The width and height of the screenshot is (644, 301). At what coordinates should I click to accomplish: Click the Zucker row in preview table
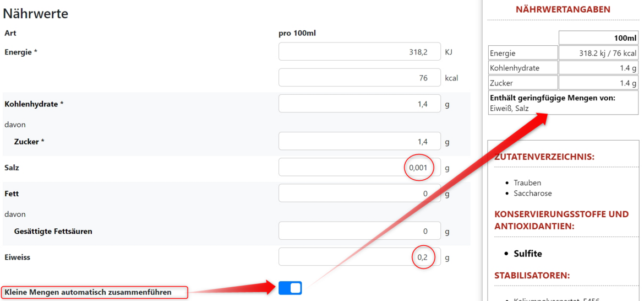pyautogui.click(x=564, y=83)
